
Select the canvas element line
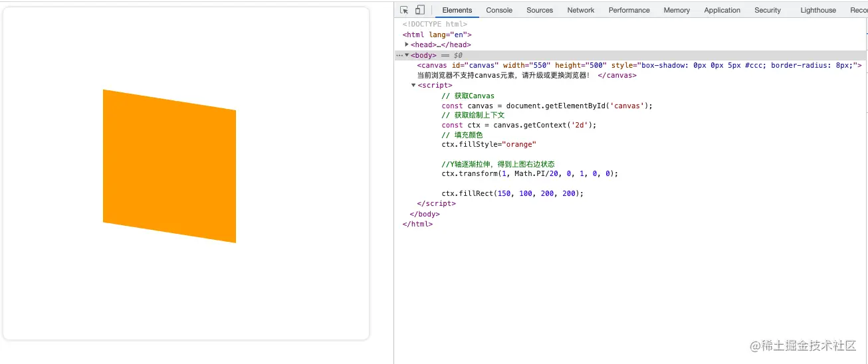pyautogui.click(x=639, y=65)
